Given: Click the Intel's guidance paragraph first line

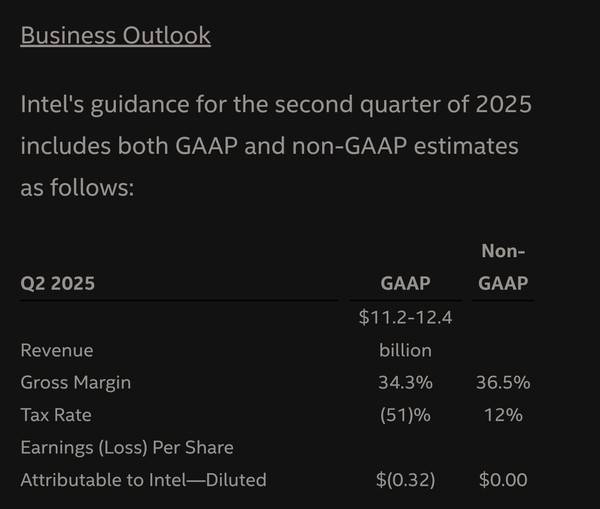Looking at the screenshot, I should [x=276, y=104].
